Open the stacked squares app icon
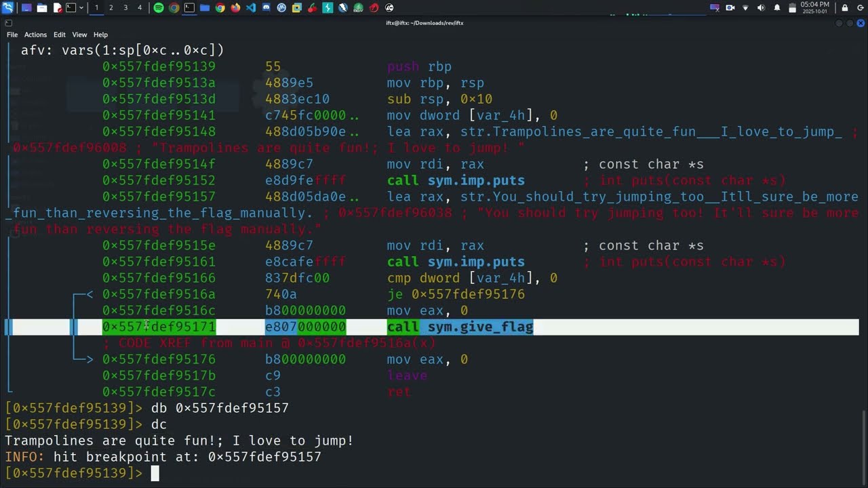Viewport: 868px width, 488px height. click(x=297, y=8)
